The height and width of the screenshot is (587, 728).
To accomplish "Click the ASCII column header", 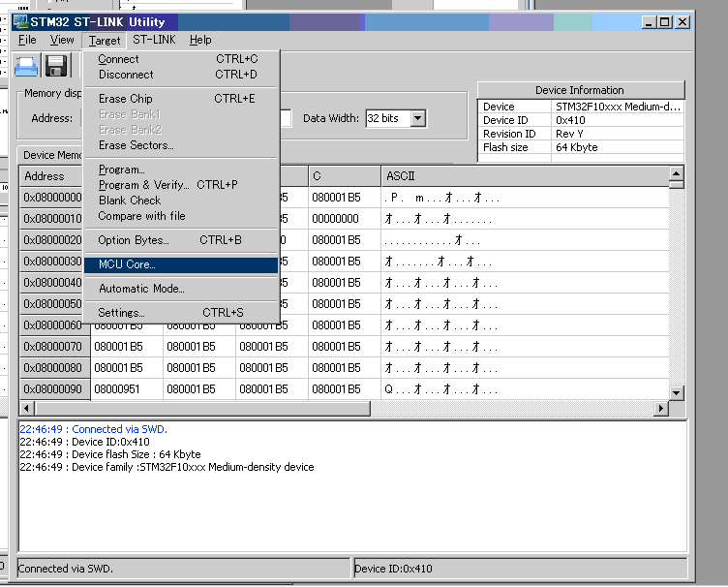I will pyautogui.click(x=525, y=176).
